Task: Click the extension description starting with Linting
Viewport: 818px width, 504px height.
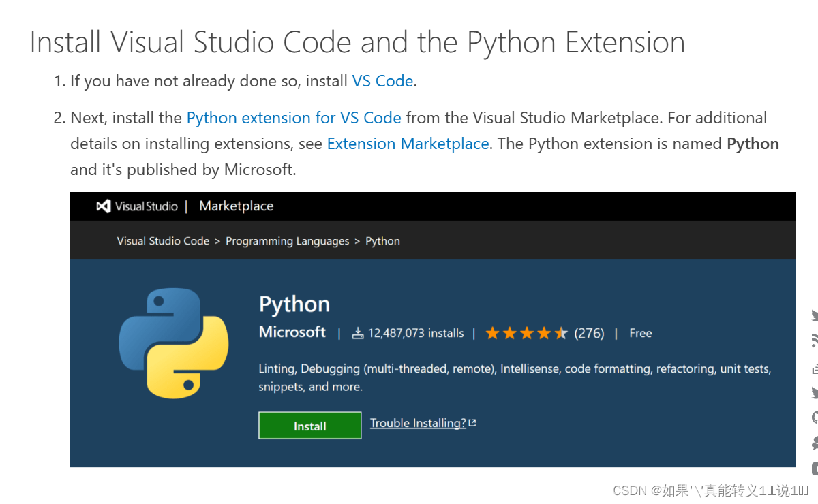Action: coord(515,377)
